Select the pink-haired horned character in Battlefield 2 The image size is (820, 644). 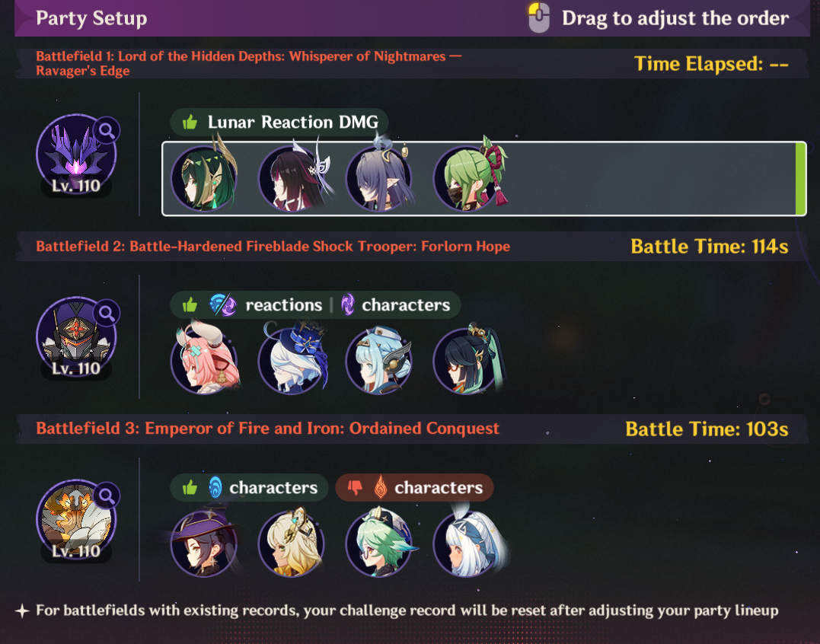(x=205, y=359)
